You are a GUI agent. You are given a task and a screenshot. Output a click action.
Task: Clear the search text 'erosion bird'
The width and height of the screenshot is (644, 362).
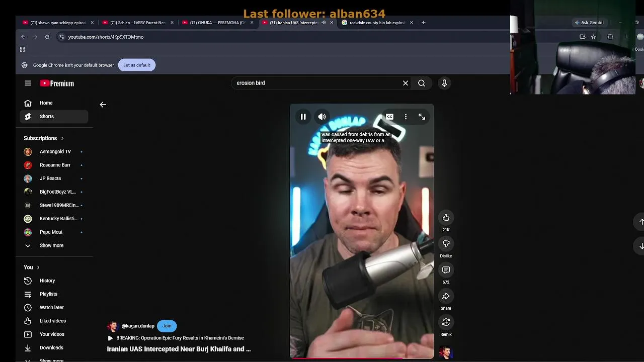point(406,83)
